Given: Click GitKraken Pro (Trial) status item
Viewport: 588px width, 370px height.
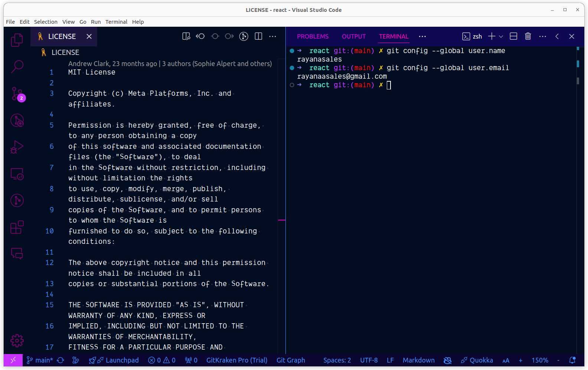Looking at the screenshot, I should pos(237,360).
